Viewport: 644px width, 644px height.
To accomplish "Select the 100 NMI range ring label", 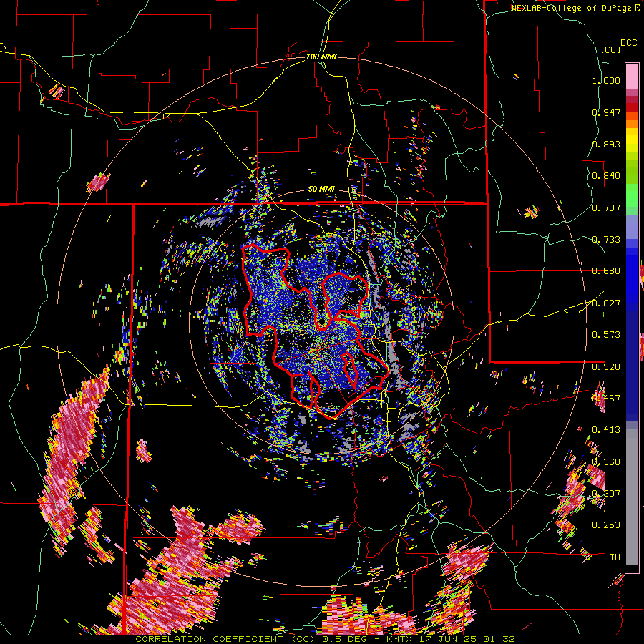I will tap(321, 57).
